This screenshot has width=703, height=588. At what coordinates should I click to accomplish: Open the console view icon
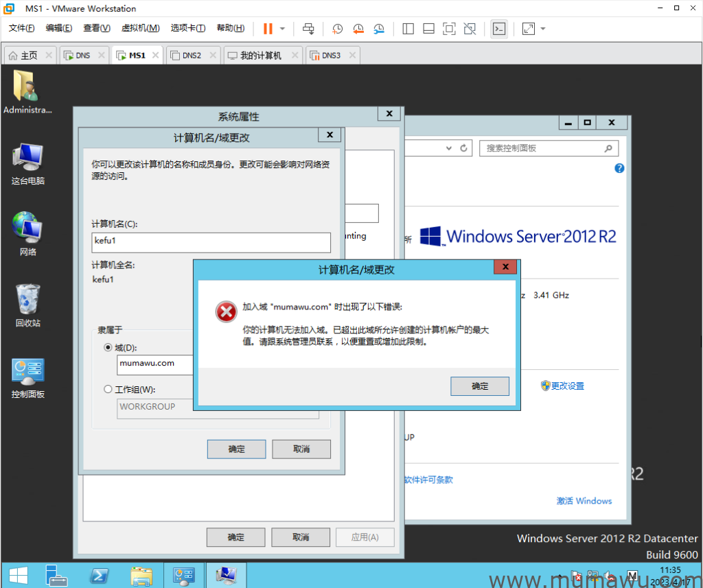499,29
